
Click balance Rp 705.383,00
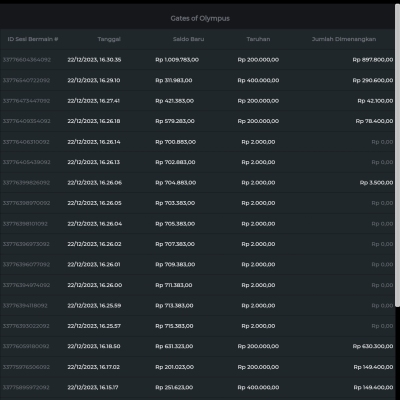click(175, 224)
